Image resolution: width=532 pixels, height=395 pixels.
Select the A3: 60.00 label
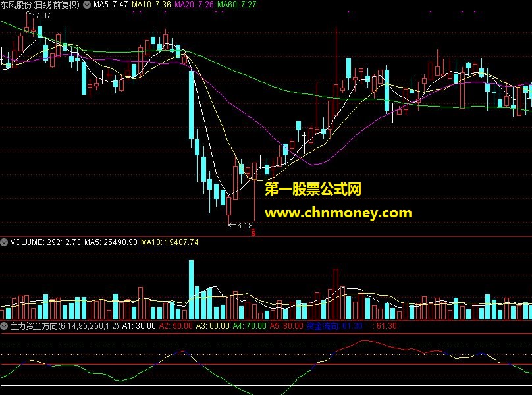pyautogui.click(x=213, y=326)
